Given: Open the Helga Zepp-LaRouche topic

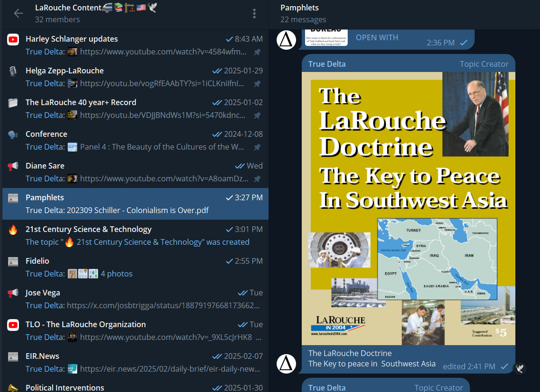Looking at the screenshot, I should pyautogui.click(x=135, y=77).
